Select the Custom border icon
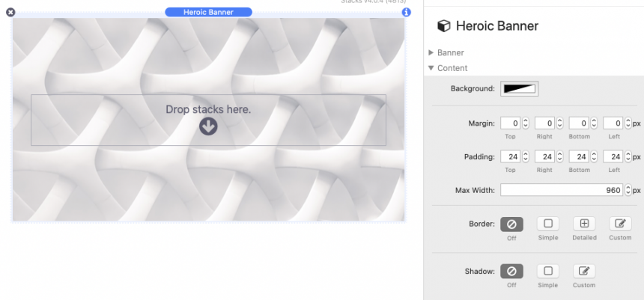 pos(620,224)
